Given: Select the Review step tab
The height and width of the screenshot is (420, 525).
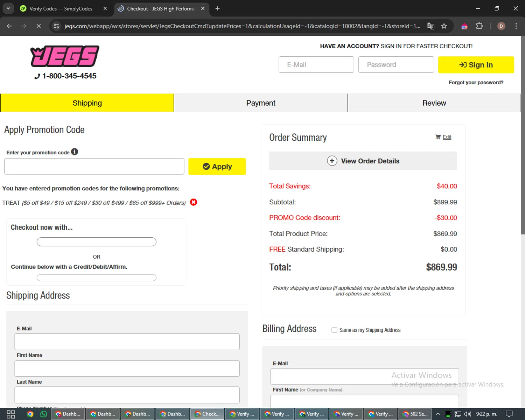Looking at the screenshot, I should [x=434, y=103].
